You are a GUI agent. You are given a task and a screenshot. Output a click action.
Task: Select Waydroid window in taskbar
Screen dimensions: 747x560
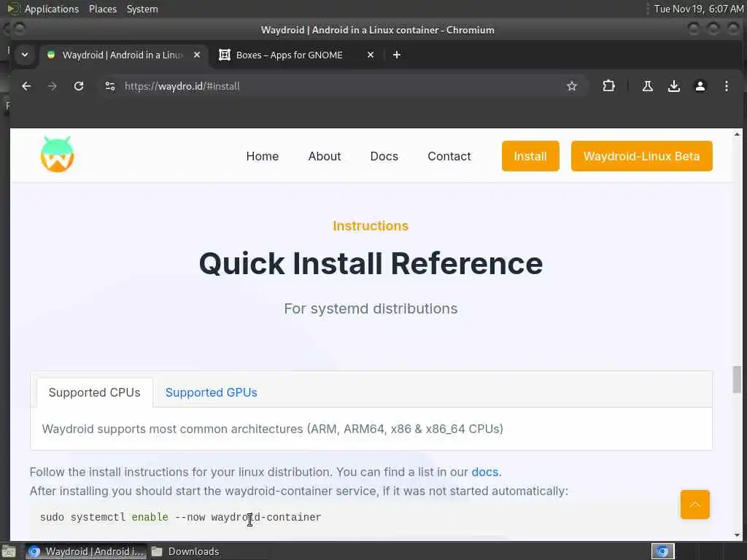(x=86, y=551)
